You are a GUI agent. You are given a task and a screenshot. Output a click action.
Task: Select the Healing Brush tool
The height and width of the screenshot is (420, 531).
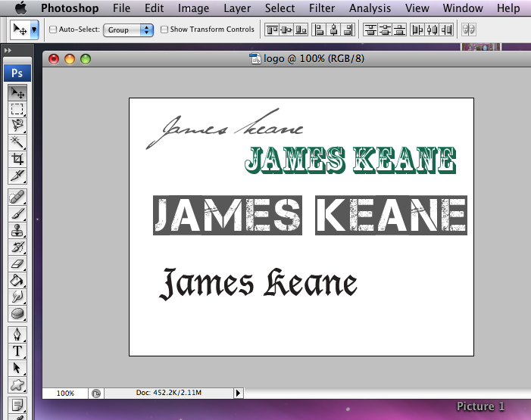[17, 197]
